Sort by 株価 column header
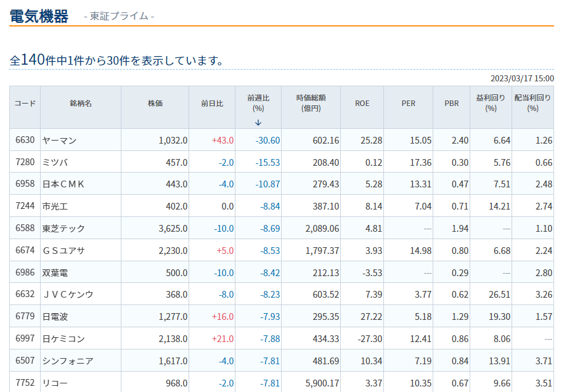Viewport: 567px width, 392px height. coord(155,104)
